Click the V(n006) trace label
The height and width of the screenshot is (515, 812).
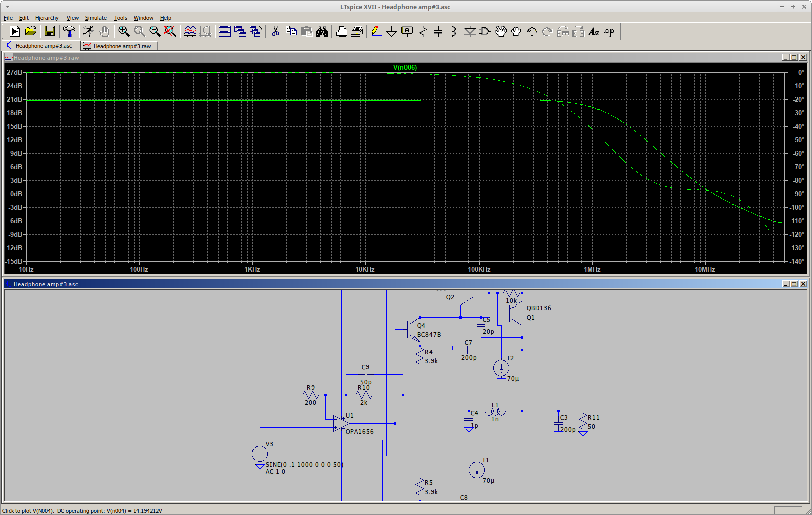405,67
